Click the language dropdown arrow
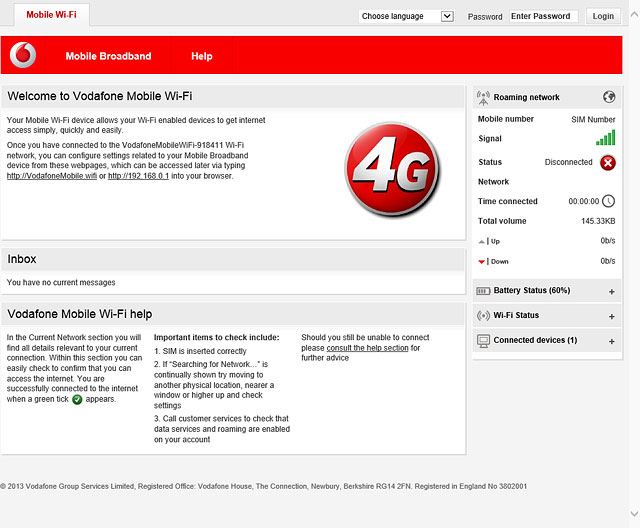Image resolution: width=640 pixels, height=528 pixels. [447, 16]
